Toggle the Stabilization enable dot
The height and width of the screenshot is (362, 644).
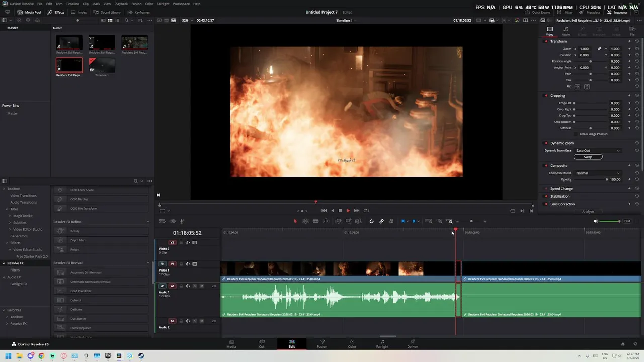point(546,196)
